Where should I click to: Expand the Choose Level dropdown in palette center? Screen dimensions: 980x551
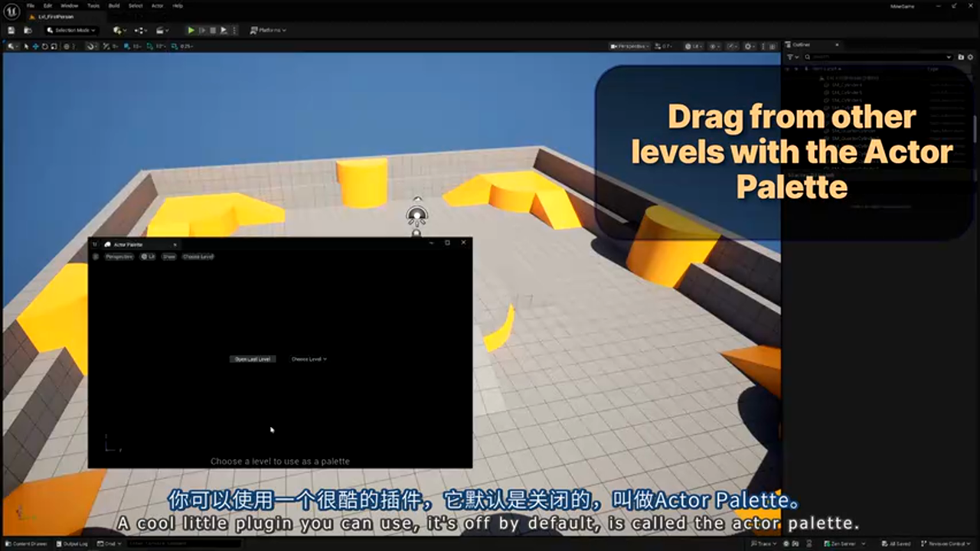point(309,359)
